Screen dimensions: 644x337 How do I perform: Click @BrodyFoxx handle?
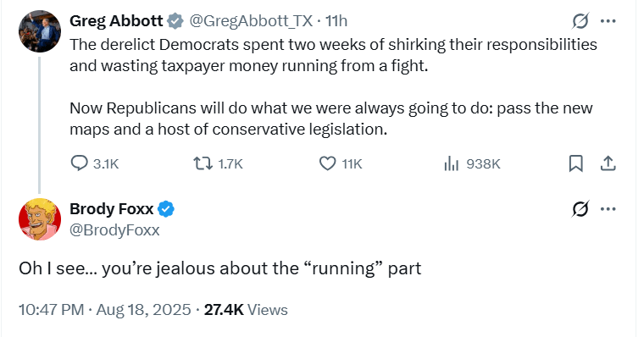[114, 229]
